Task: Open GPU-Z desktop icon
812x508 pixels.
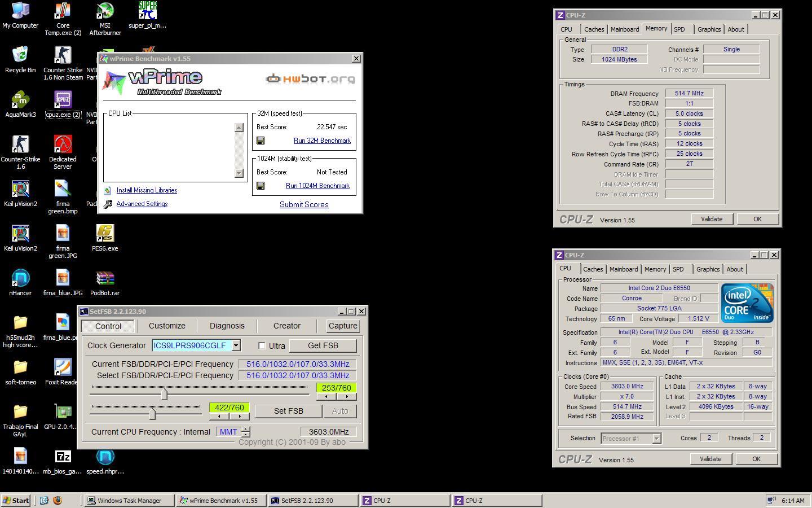Action: [63, 417]
